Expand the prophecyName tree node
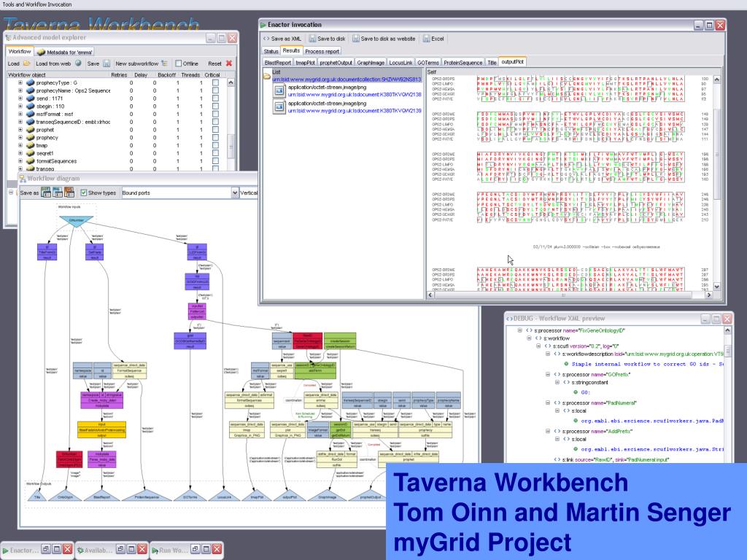 click(x=20, y=90)
